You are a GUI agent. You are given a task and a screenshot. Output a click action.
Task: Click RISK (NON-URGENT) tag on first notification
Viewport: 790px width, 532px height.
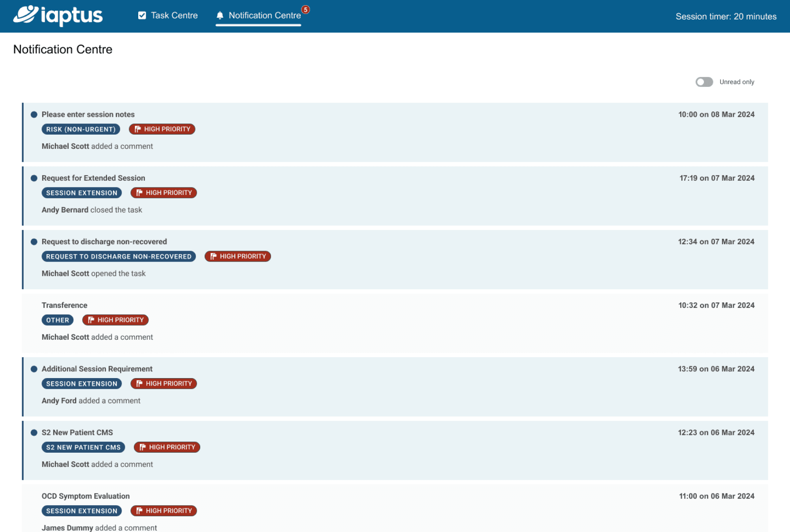[x=81, y=129]
